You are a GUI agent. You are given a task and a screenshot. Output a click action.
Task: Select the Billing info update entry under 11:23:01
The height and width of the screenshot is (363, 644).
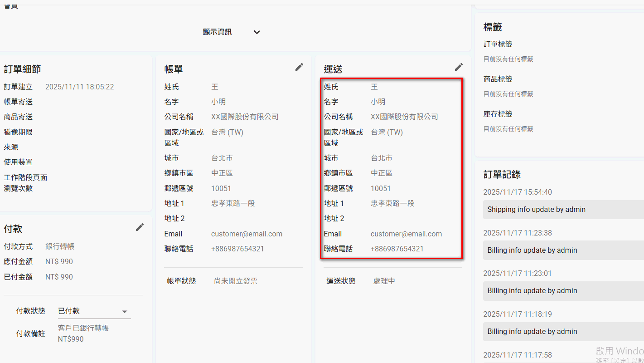point(563,290)
